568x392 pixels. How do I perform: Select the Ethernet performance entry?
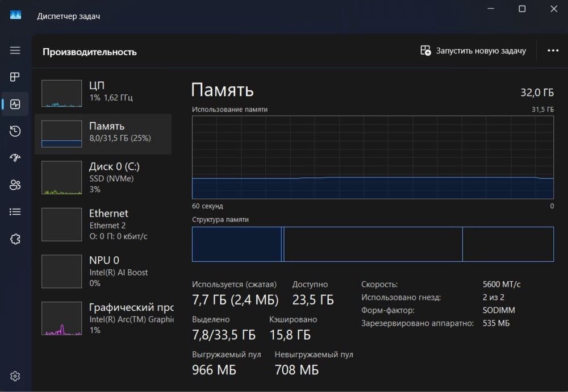tap(103, 224)
